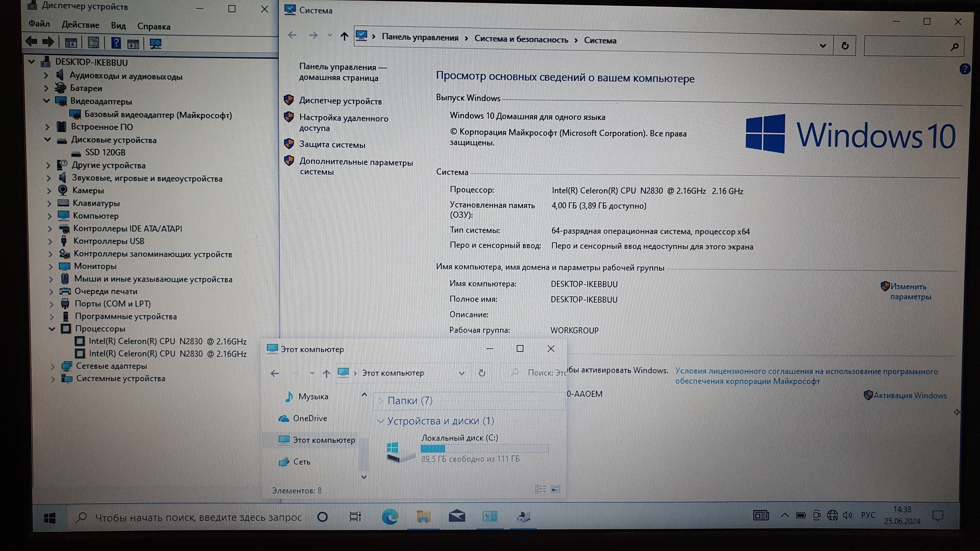This screenshot has width=980, height=551.
Task: Open the Действие menu
Action: pos(80,25)
